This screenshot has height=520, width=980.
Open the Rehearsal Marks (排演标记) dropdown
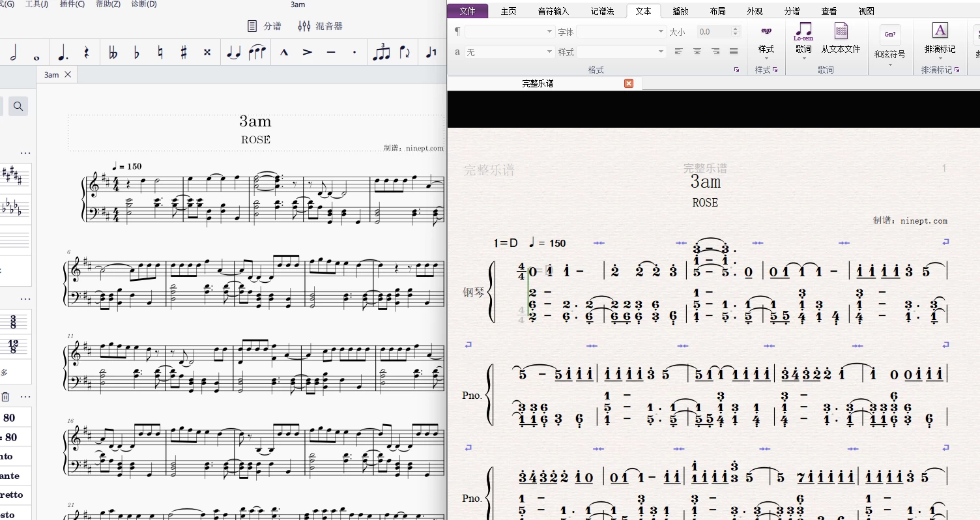940,57
